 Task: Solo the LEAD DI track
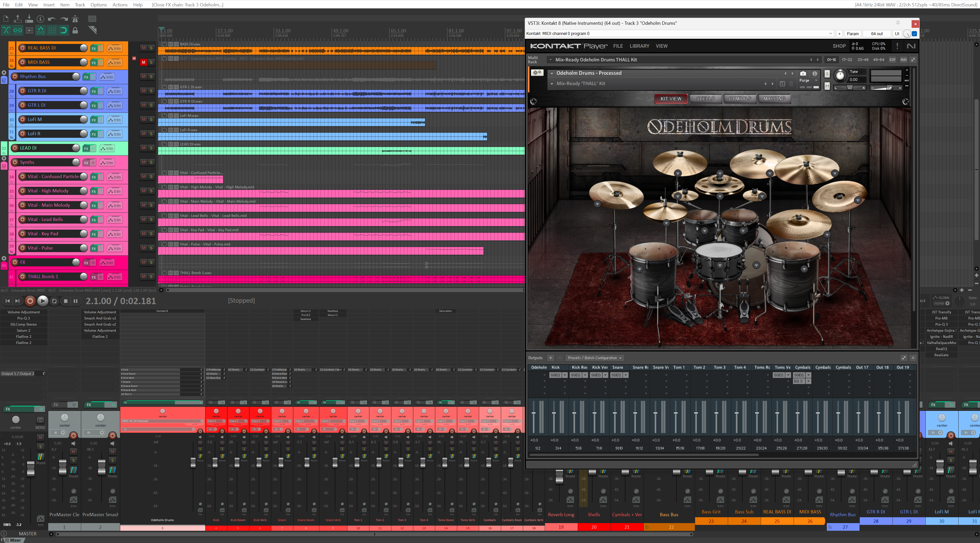[x=151, y=148]
